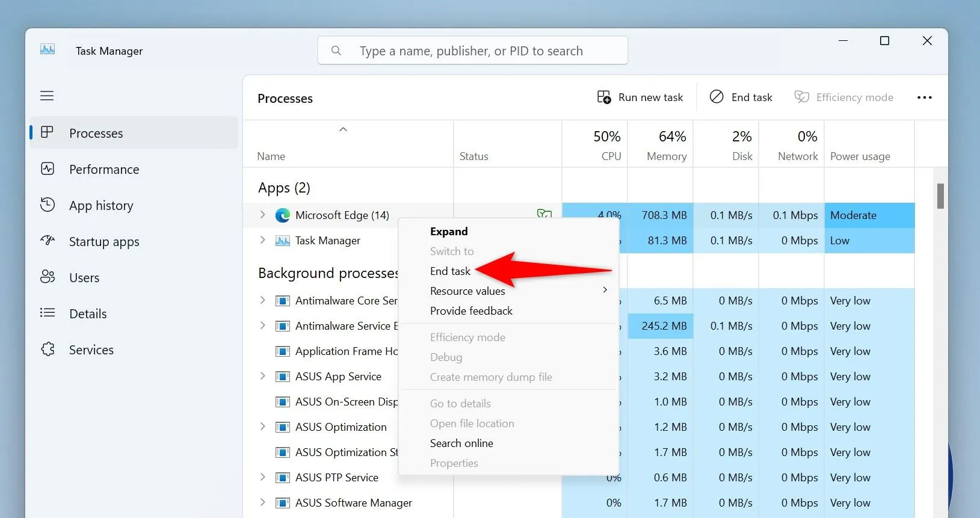Click the Task Manager app icon in title bar
Image resolution: width=980 pixels, height=518 pixels.
[x=48, y=50]
